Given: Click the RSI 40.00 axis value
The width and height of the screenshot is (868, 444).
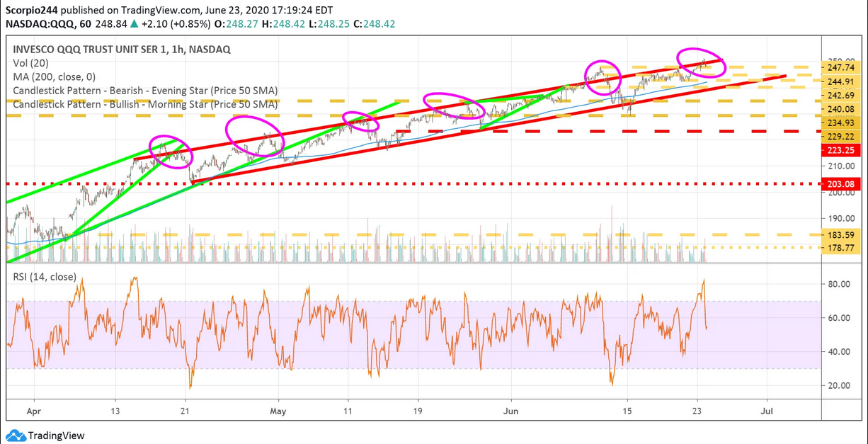Looking at the screenshot, I should (840, 352).
